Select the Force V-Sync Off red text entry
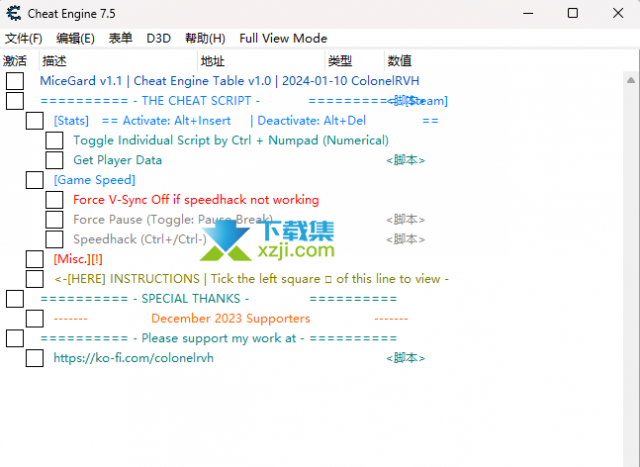 click(x=196, y=200)
